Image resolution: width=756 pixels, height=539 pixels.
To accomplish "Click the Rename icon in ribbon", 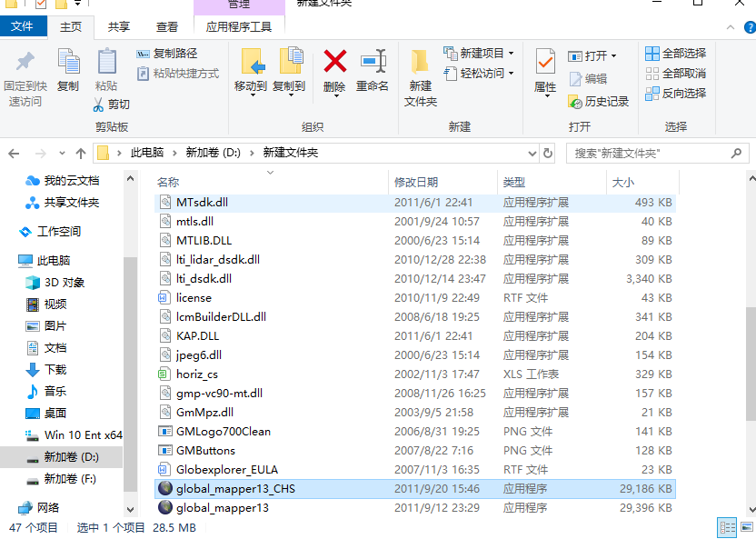I will coord(372,63).
